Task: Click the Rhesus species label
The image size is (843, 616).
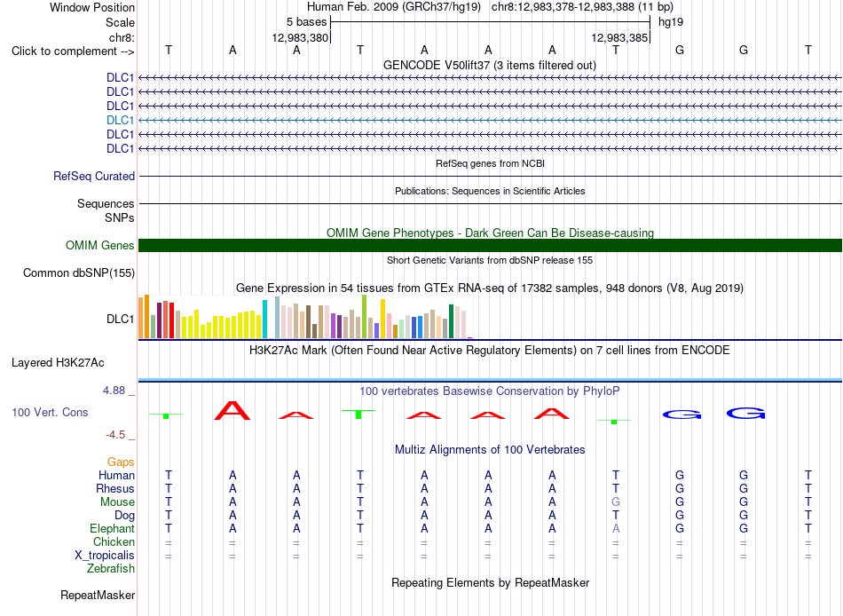Action: point(115,488)
